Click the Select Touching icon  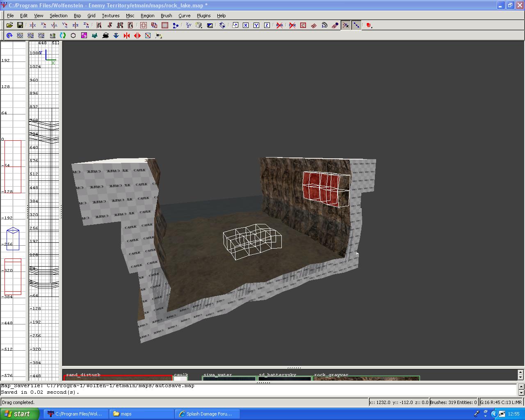(x=110, y=25)
